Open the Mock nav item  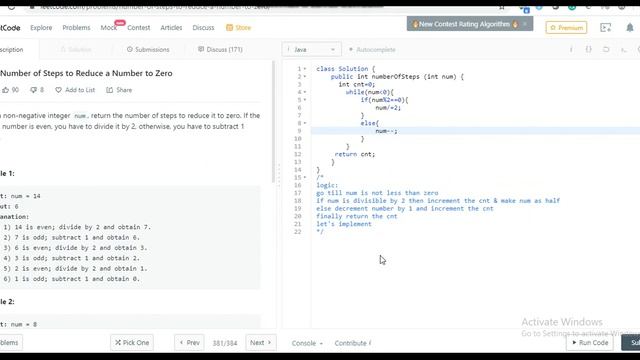pos(109,28)
